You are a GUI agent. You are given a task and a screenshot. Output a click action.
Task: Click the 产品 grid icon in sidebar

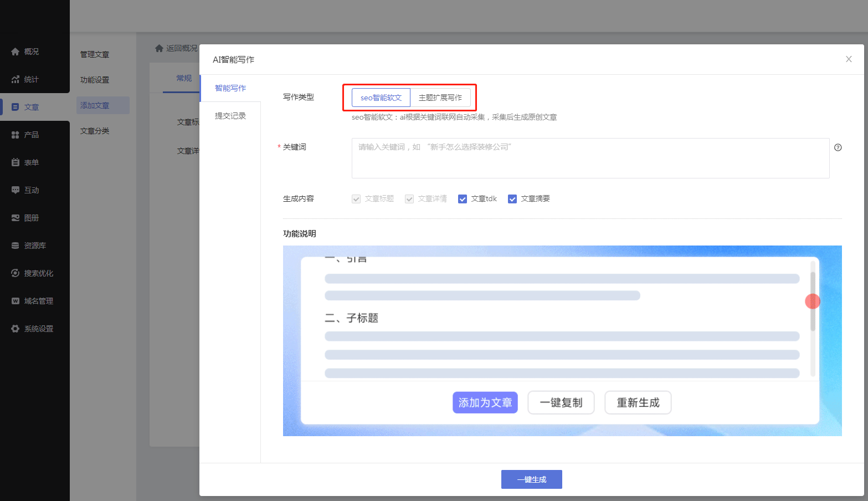tap(16, 135)
